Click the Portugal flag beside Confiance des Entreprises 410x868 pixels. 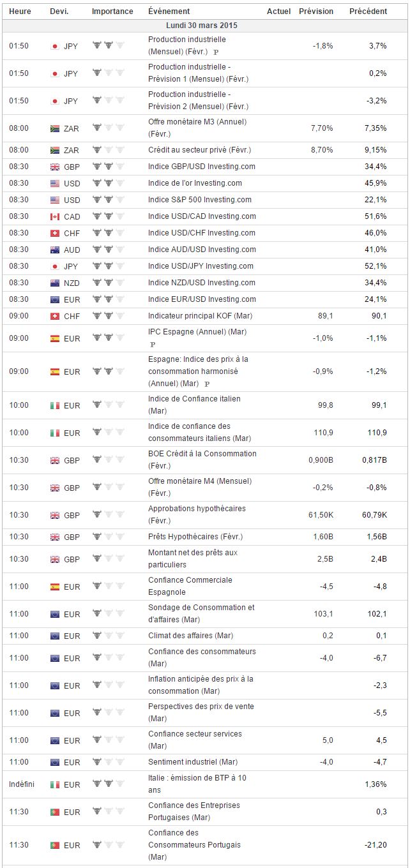pyautogui.click(x=55, y=812)
